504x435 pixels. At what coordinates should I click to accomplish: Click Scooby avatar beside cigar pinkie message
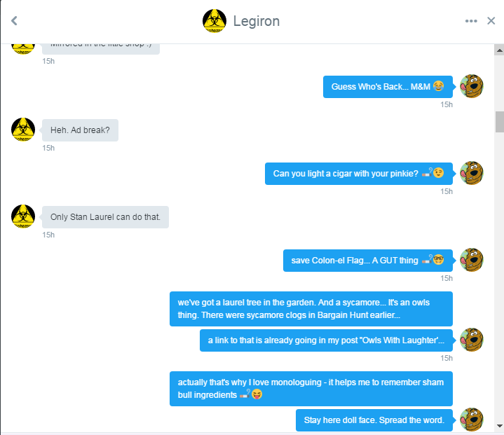[x=472, y=173]
